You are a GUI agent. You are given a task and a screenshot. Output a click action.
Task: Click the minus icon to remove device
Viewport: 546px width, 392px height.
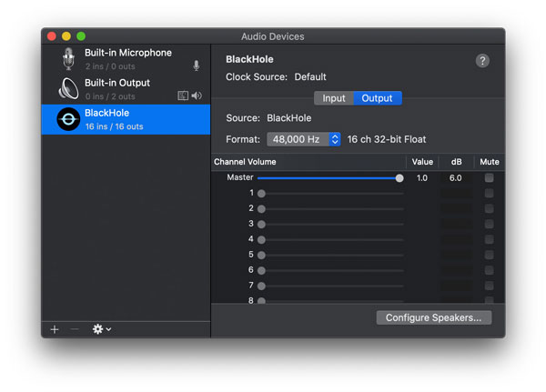(x=75, y=329)
